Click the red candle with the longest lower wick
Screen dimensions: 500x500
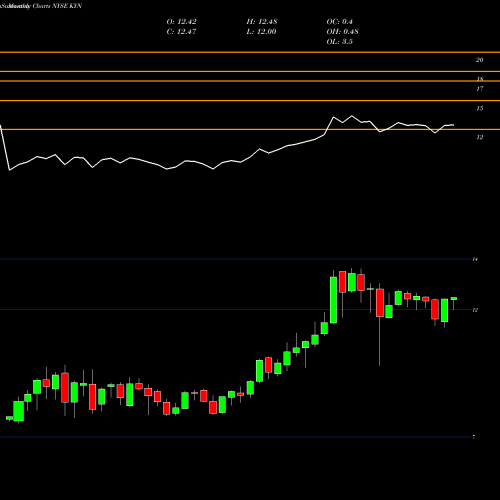click(380, 303)
